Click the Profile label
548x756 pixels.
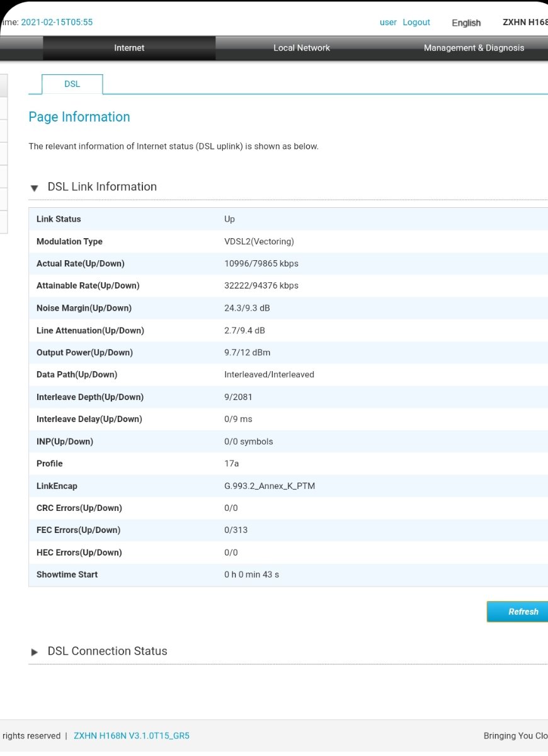click(50, 463)
